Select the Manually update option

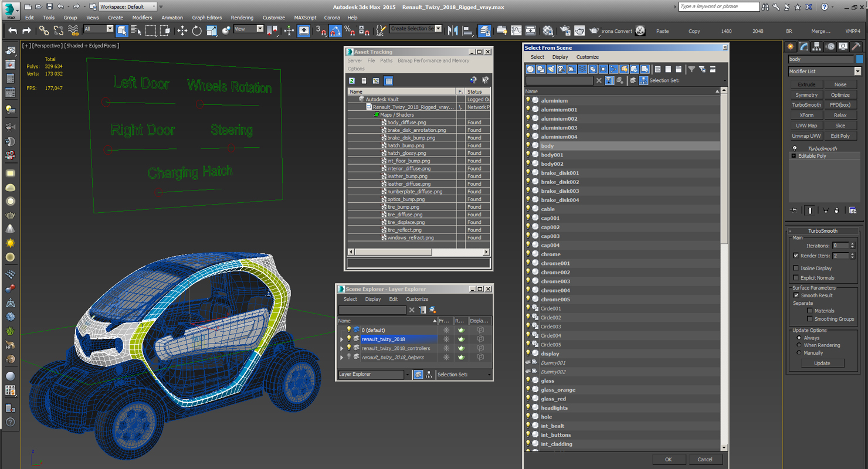799,353
